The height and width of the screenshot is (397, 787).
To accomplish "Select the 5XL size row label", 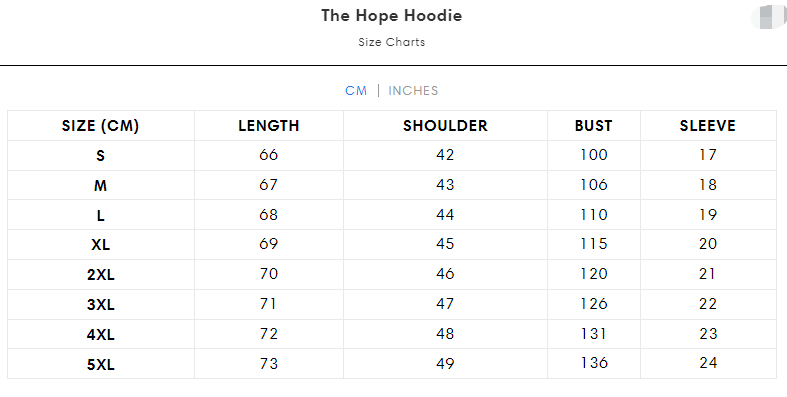I will [x=100, y=364].
